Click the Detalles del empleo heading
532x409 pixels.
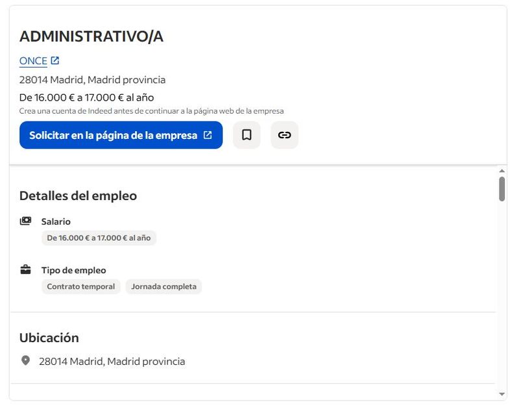pyautogui.click(x=78, y=195)
